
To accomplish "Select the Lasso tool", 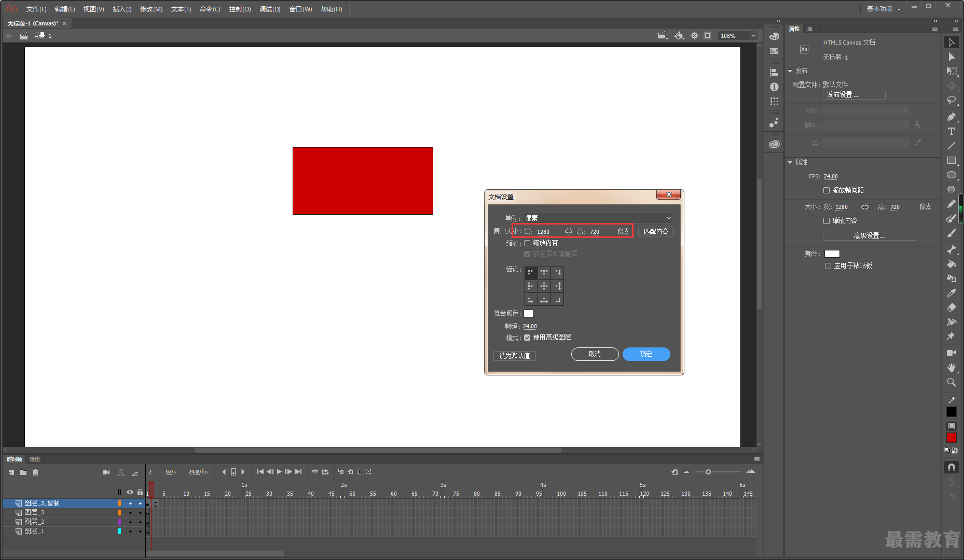I will pos(952,101).
